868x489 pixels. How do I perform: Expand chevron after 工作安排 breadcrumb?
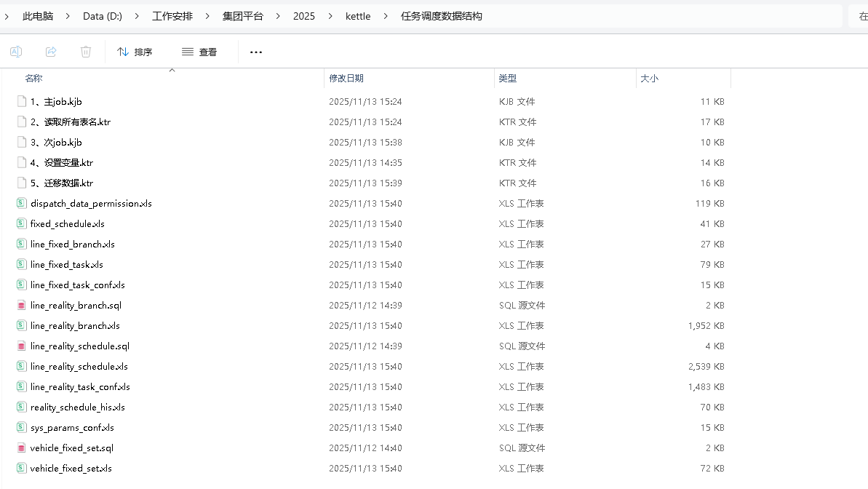point(207,16)
